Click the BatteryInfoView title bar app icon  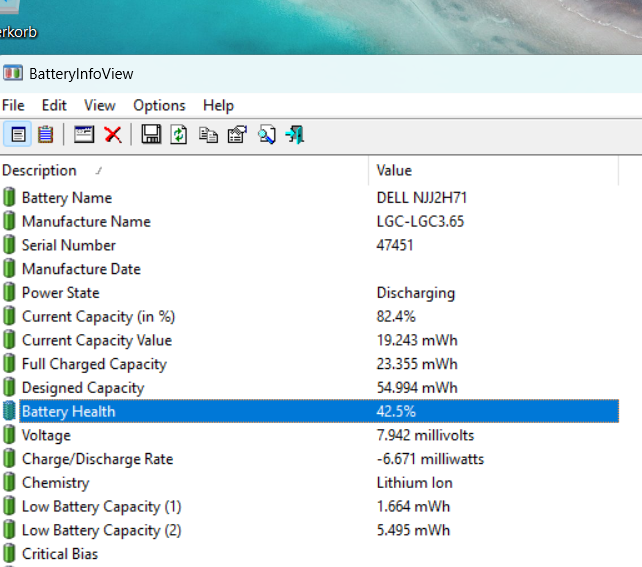13,73
